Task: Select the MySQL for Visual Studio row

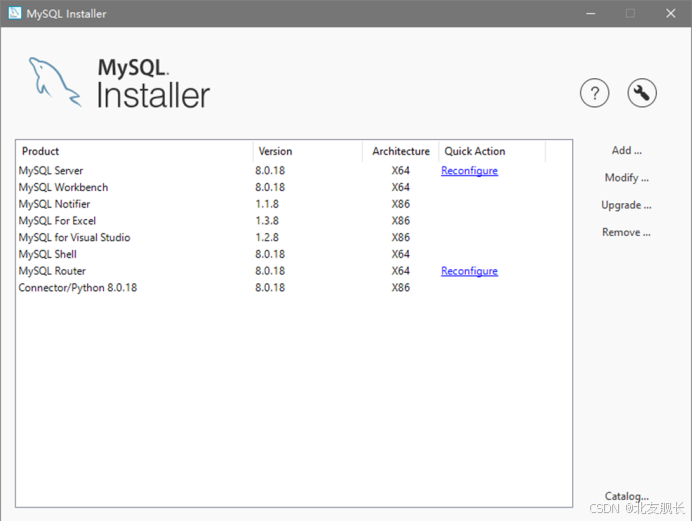Action: (x=294, y=238)
